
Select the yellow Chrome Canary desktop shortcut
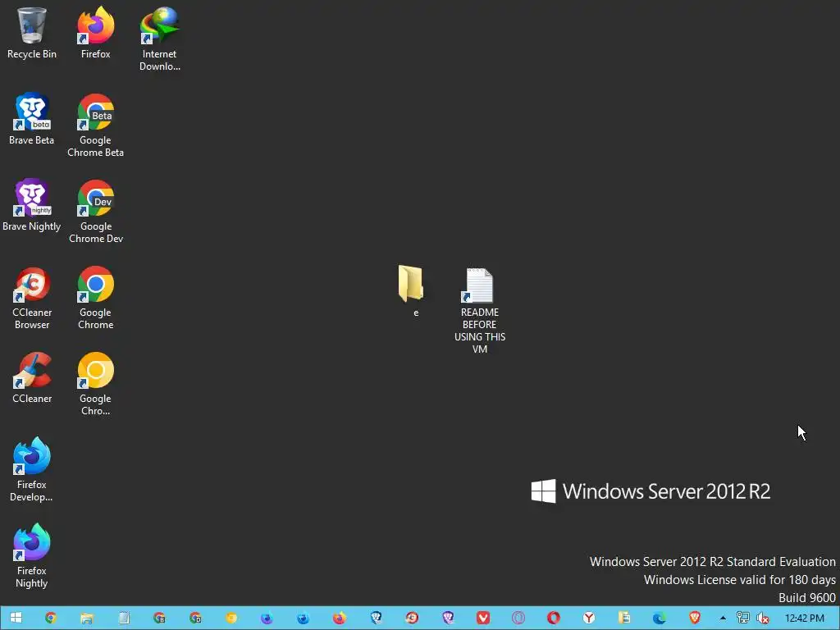point(95,384)
